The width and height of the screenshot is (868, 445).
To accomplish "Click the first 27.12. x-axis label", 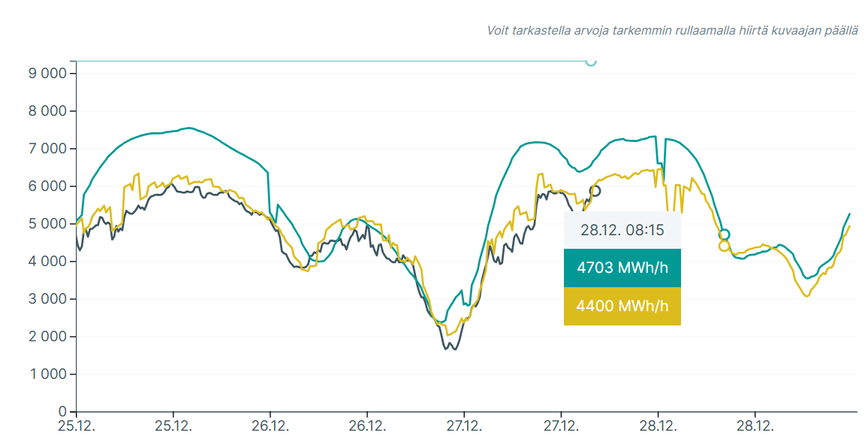I will (464, 426).
